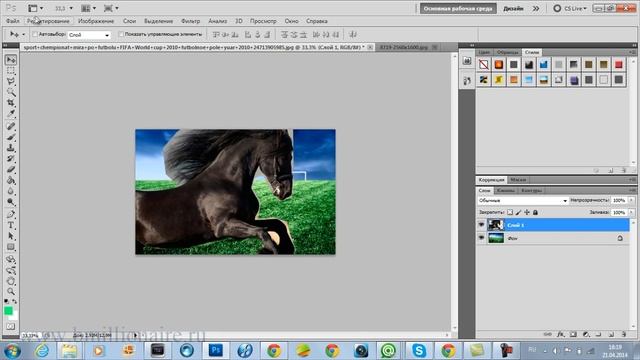The height and width of the screenshot is (360, 640).
Task: Open the Файл menu
Action: [x=13, y=21]
